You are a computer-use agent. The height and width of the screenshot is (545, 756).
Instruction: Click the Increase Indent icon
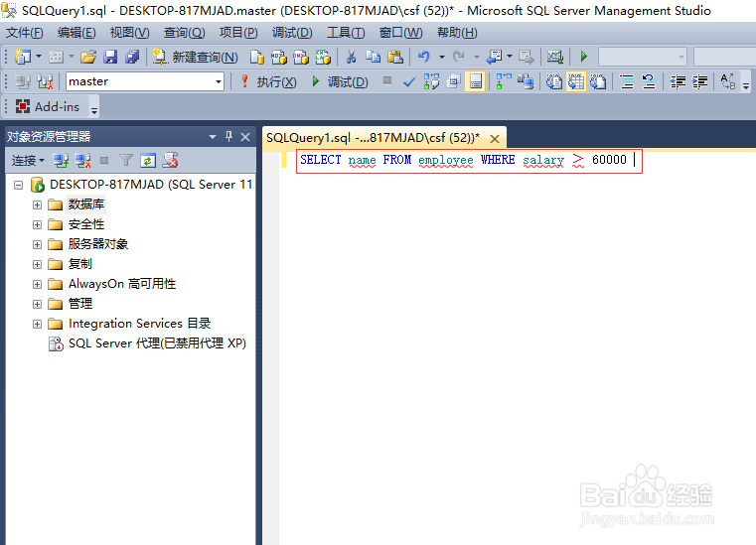(699, 82)
